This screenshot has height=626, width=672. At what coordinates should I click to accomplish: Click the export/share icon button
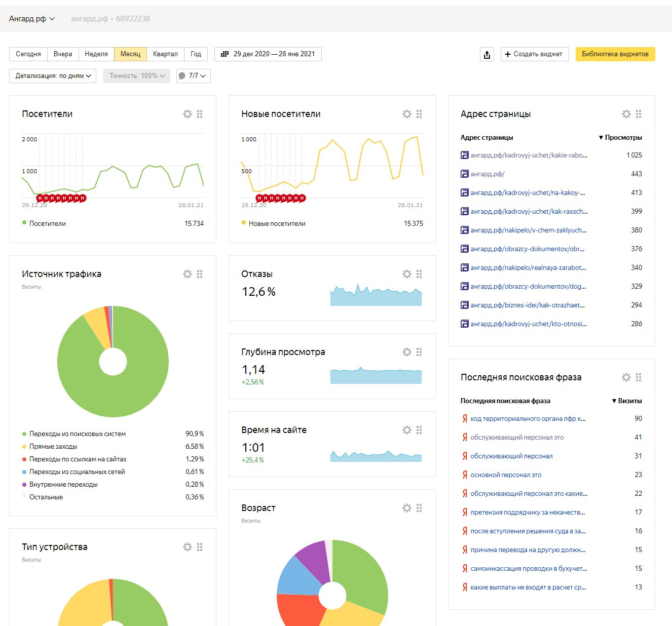[487, 54]
